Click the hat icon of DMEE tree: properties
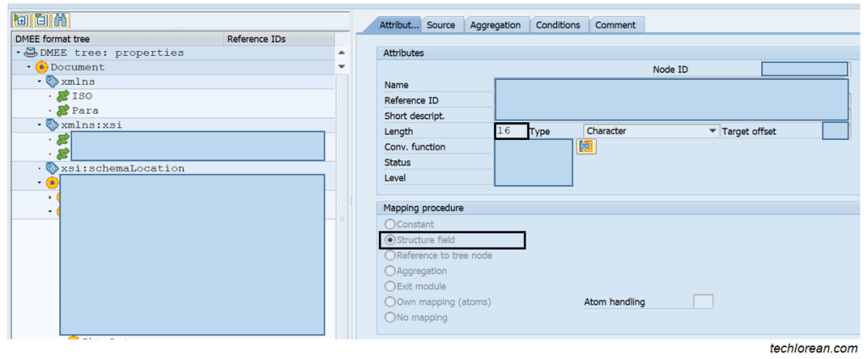The width and height of the screenshot is (868, 359). [x=31, y=53]
